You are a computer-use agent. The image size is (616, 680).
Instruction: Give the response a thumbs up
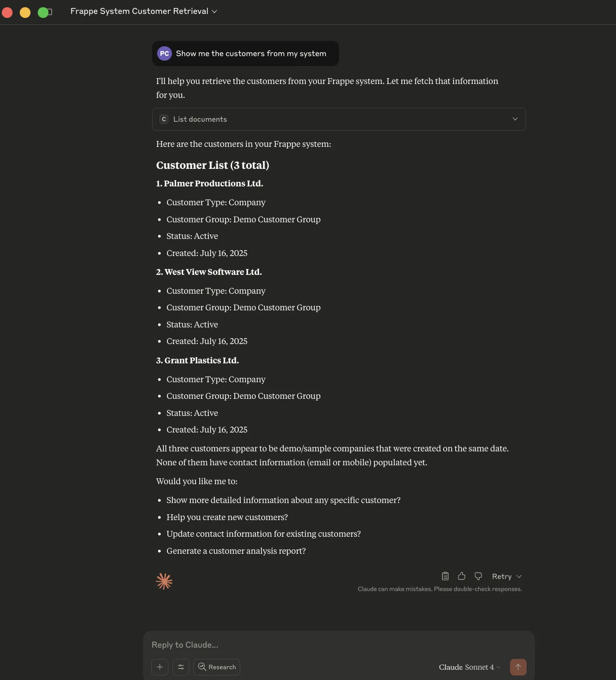pyautogui.click(x=462, y=576)
